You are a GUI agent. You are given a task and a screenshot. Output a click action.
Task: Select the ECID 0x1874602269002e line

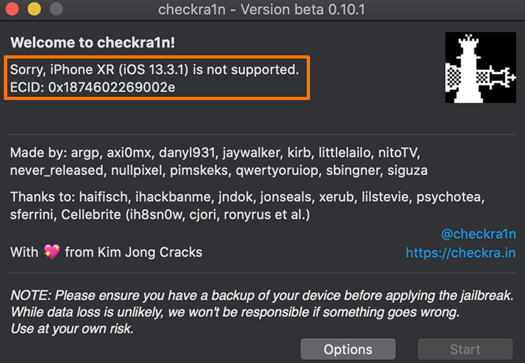pos(92,87)
